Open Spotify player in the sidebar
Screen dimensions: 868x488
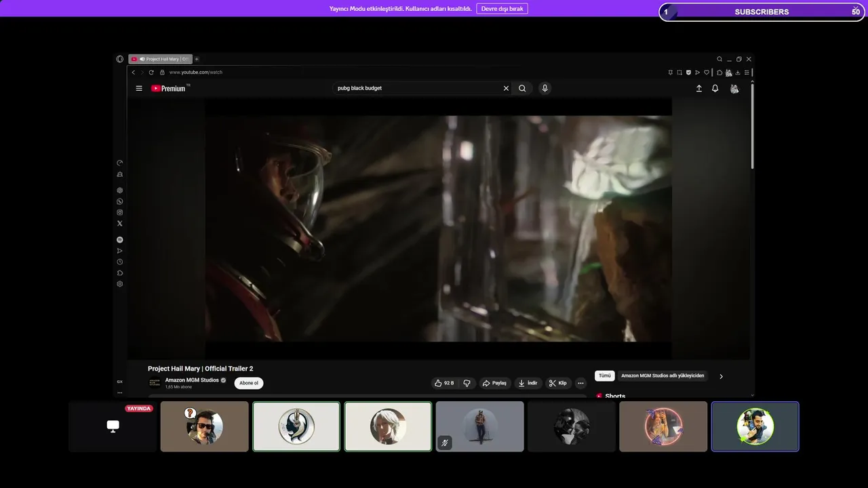pos(120,239)
